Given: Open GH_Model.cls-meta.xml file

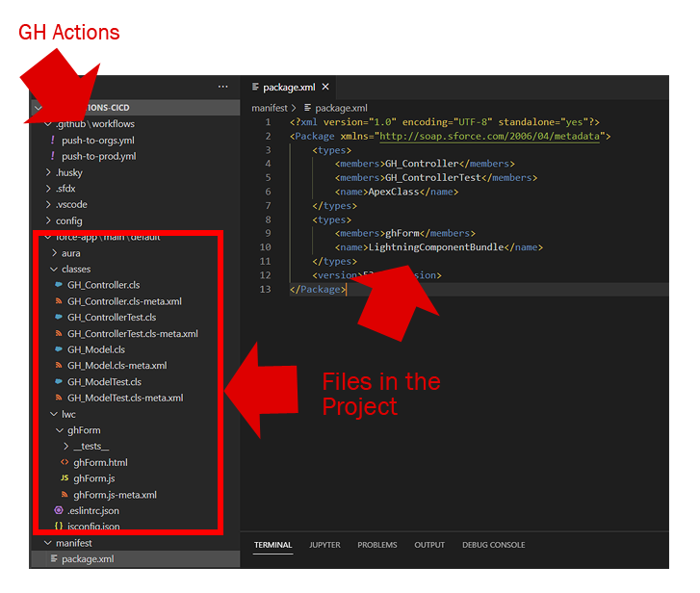Looking at the screenshot, I should 117,366.
